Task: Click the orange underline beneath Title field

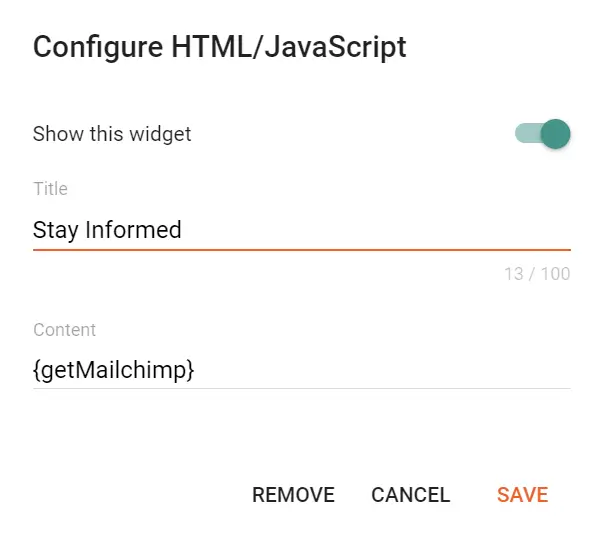Action: 300,249
